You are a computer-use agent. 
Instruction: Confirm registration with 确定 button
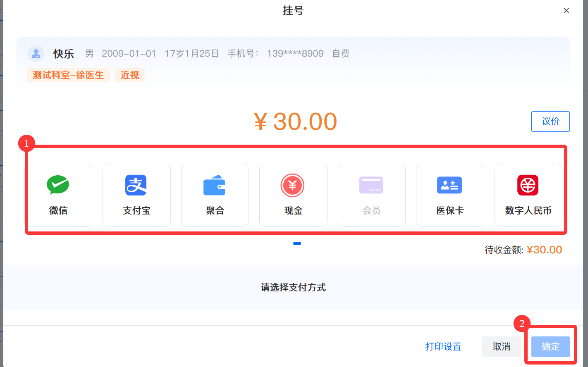point(550,346)
